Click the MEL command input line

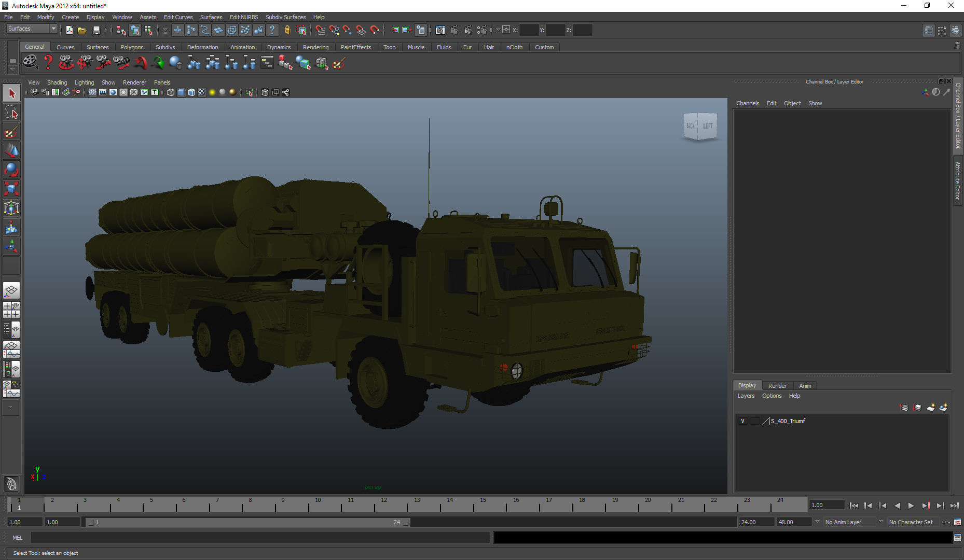click(259, 538)
